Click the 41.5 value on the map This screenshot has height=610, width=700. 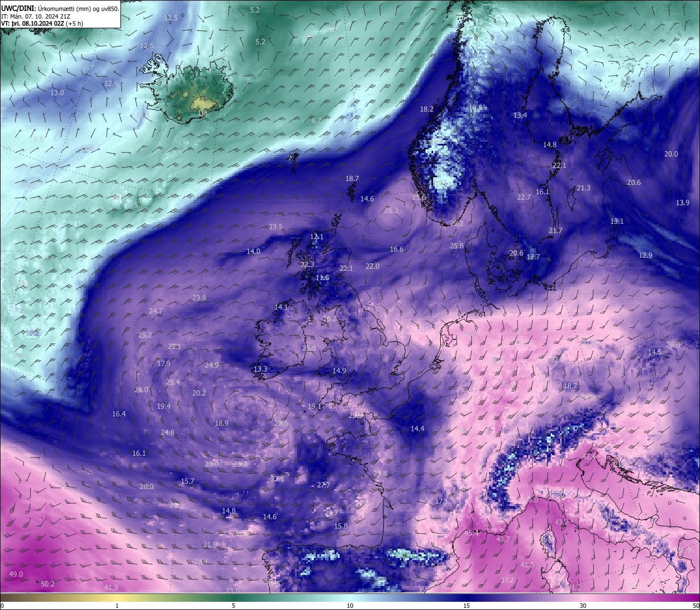[527, 565]
